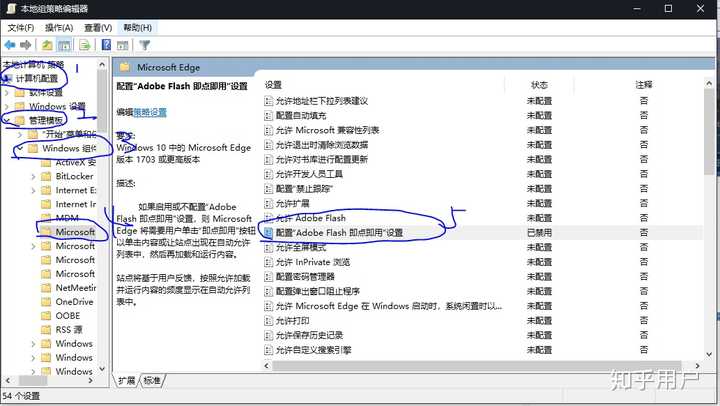Viewport: 720px width, 406px height.
Task: Toggle the show/hide console tree icon
Action: 64,45
